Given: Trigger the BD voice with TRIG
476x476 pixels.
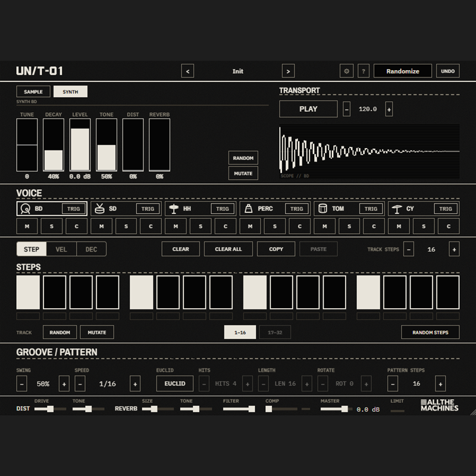Looking at the screenshot, I should pos(73,209).
